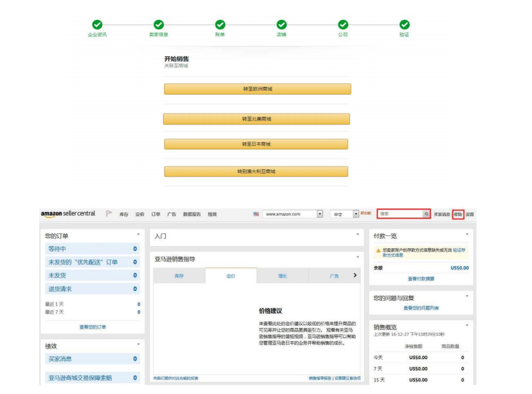Open the 买家消息 row in 绩效 panel
532x394 pixels.
92,358
